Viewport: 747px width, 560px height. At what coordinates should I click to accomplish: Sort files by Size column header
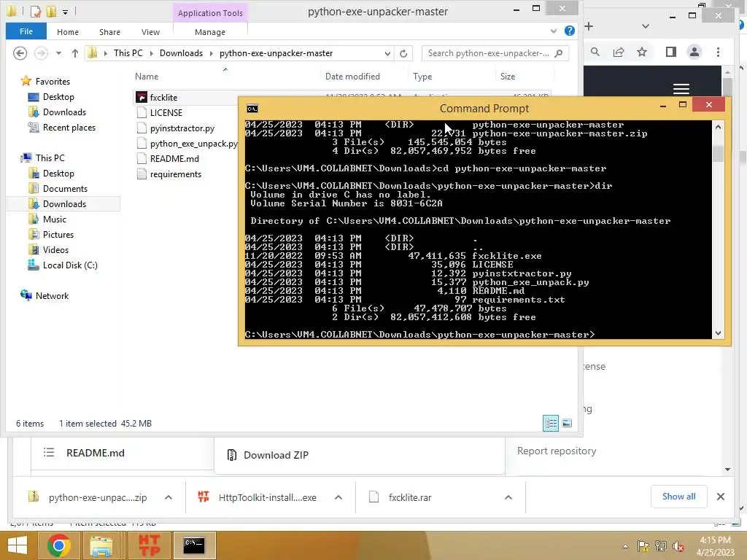tap(508, 76)
